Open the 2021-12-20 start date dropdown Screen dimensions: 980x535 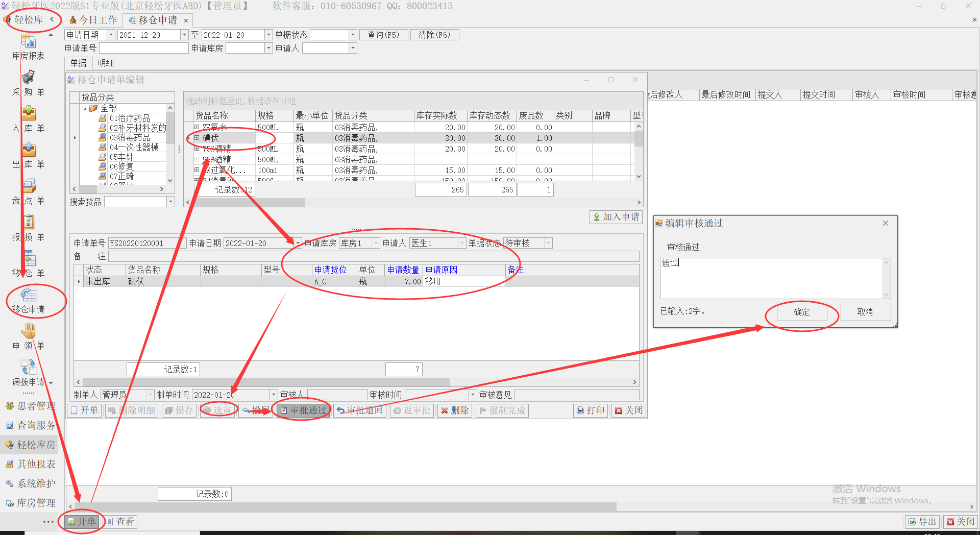tap(184, 35)
